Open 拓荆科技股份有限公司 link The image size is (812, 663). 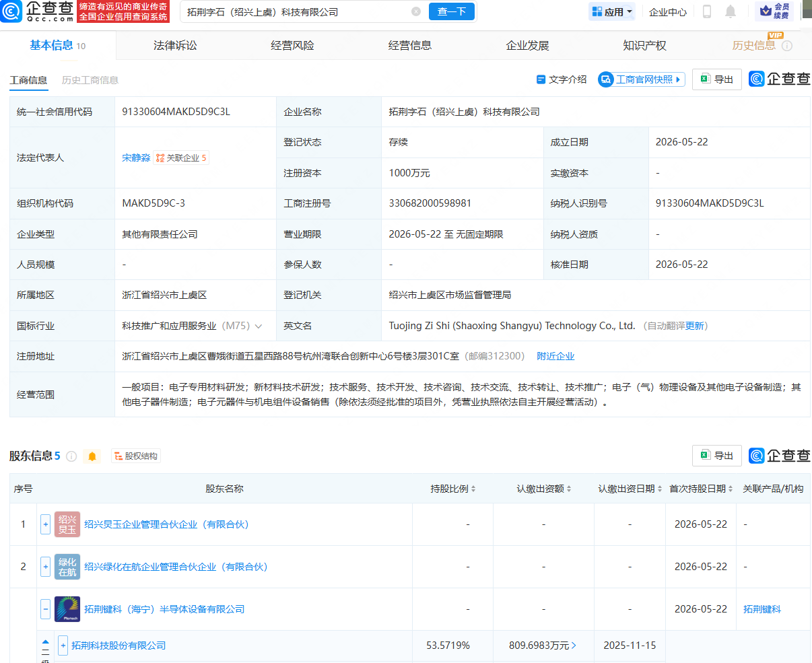(119, 645)
